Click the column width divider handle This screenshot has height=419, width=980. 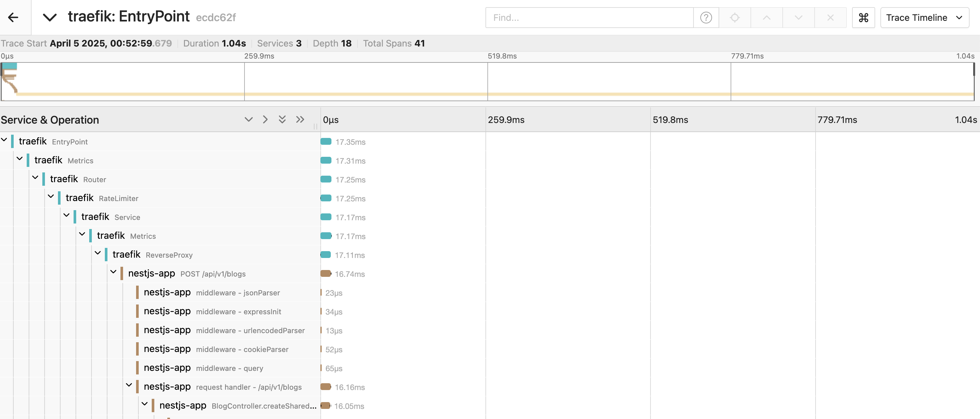click(315, 126)
